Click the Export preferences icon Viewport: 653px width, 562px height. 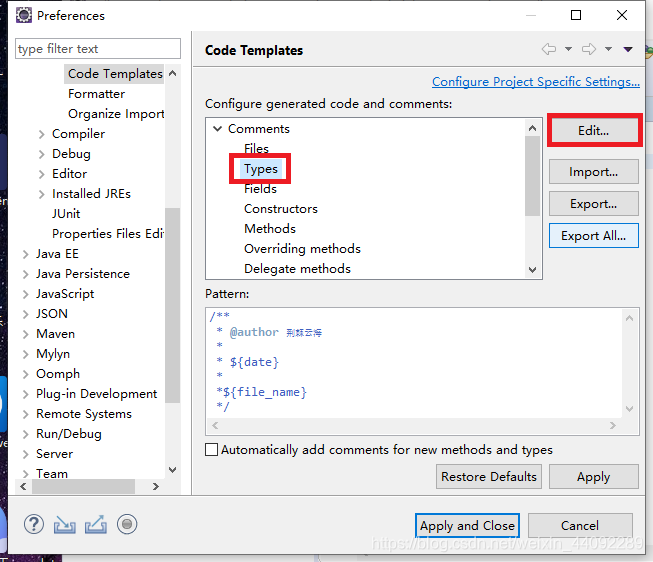click(x=96, y=525)
